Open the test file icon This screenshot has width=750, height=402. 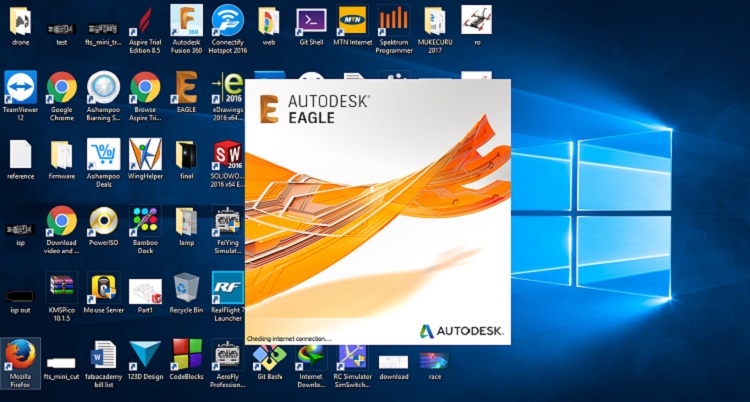tap(61, 30)
